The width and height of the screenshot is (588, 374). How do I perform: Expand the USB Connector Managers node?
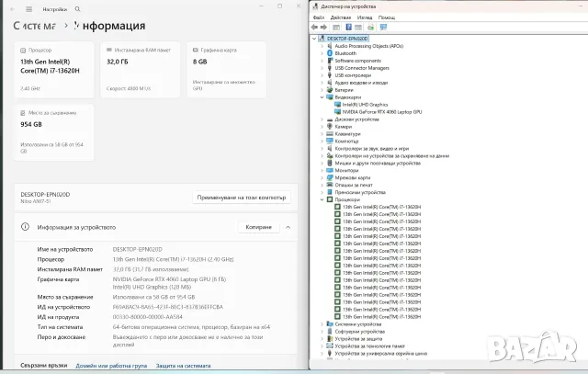[322, 68]
